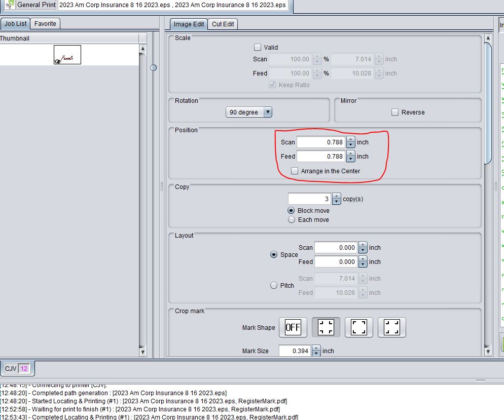This screenshot has width=504, height=420.
Task: Click the job file name title text
Action: [172, 5]
